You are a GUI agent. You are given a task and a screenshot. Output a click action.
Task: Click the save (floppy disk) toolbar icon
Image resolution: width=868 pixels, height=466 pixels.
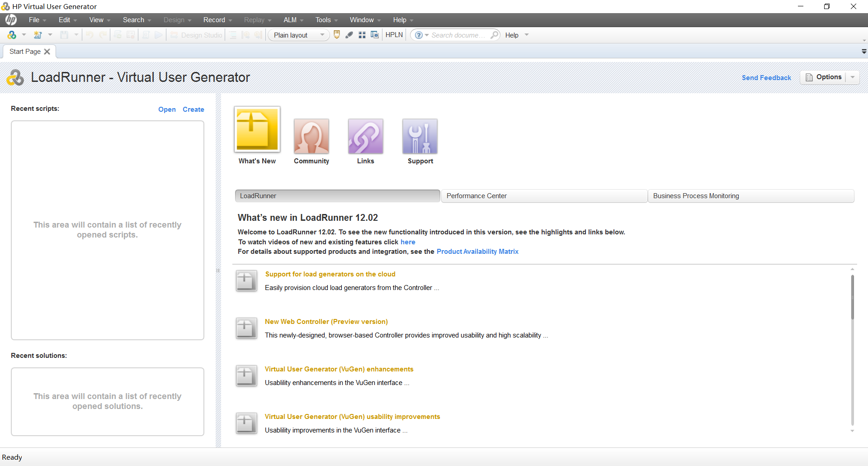[x=64, y=35]
